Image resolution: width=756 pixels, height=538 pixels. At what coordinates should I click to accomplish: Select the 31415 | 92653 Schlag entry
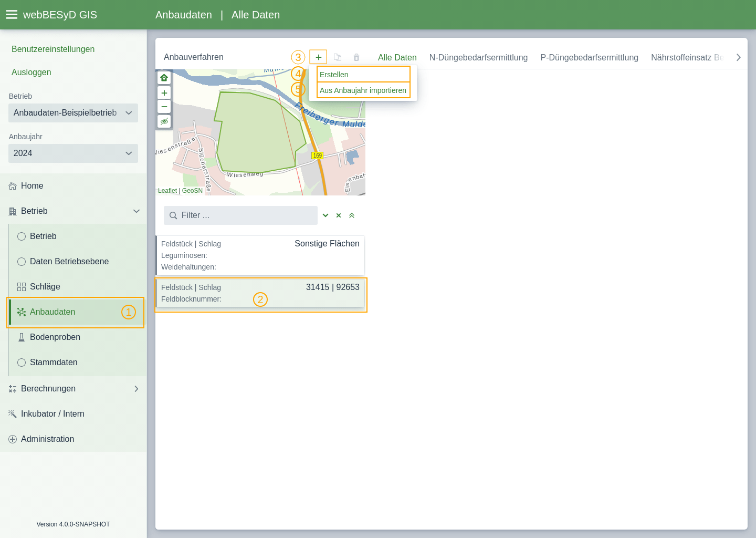tap(260, 293)
